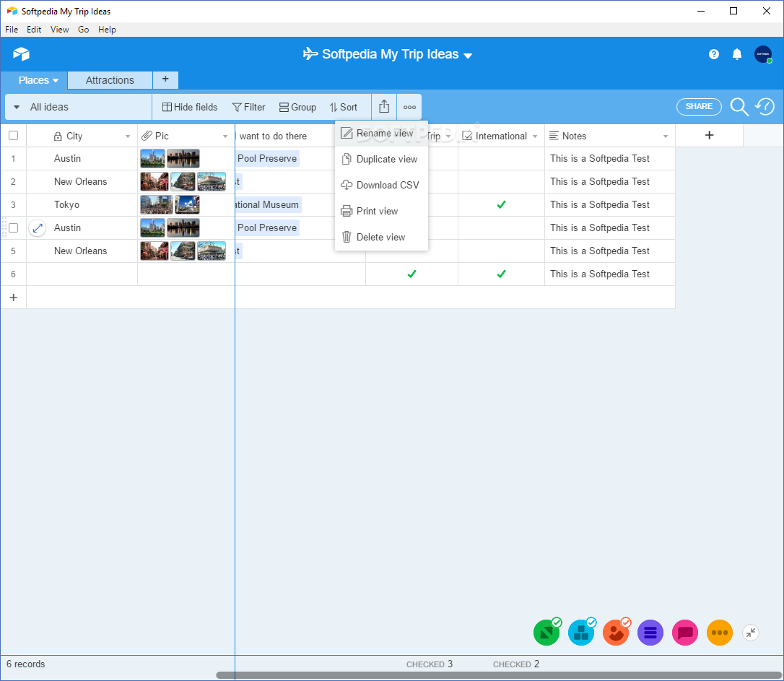784x681 pixels.
Task: Open the yellow more blocks icon
Action: pyautogui.click(x=720, y=633)
